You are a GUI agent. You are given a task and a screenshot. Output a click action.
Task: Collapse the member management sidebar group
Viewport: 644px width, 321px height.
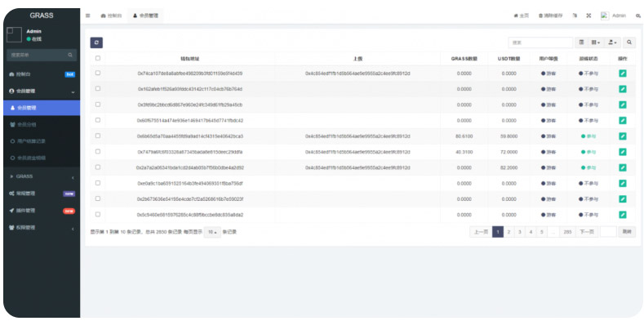pyautogui.click(x=42, y=91)
